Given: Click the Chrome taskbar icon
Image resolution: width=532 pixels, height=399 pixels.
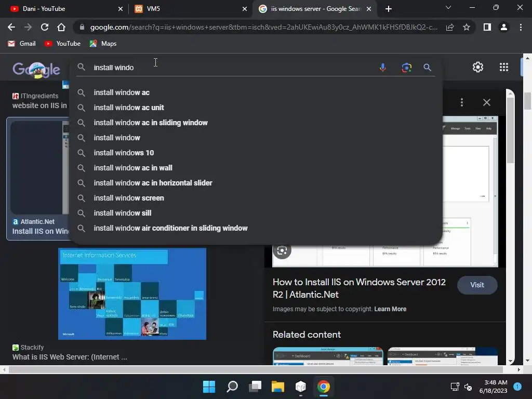Looking at the screenshot, I should coord(323,387).
